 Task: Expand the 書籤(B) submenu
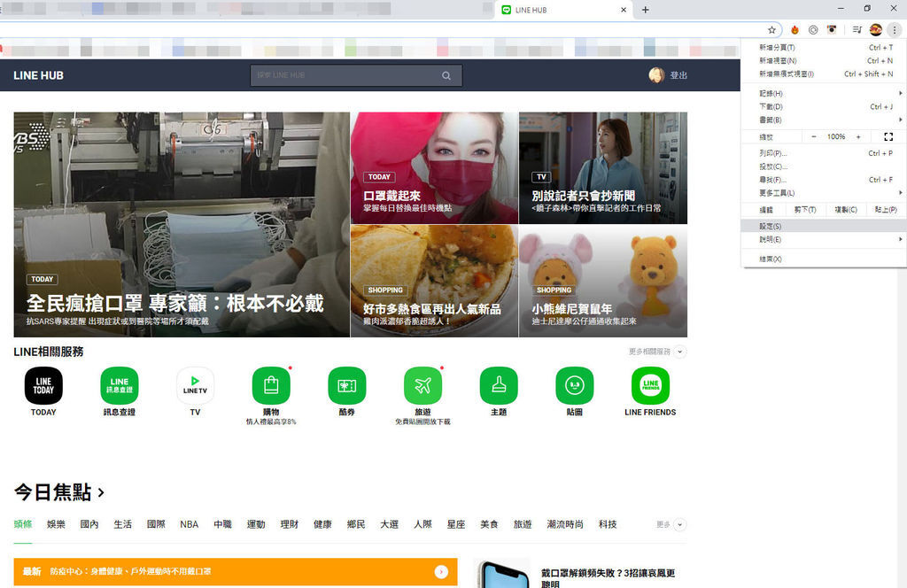tap(823, 120)
